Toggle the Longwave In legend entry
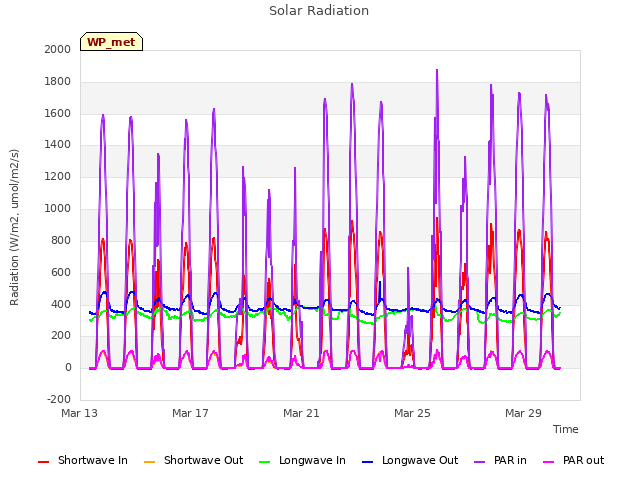 coord(302,460)
